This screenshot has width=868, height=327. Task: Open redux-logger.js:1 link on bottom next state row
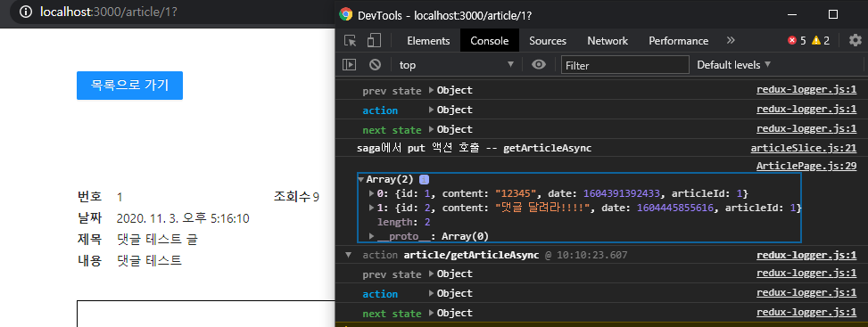click(806, 313)
